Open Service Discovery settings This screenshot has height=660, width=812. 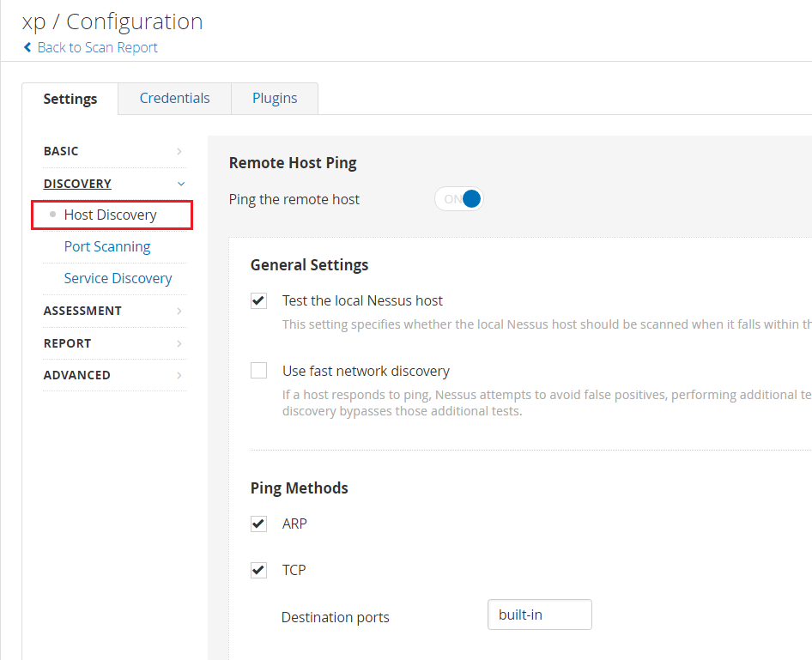tap(118, 278)
